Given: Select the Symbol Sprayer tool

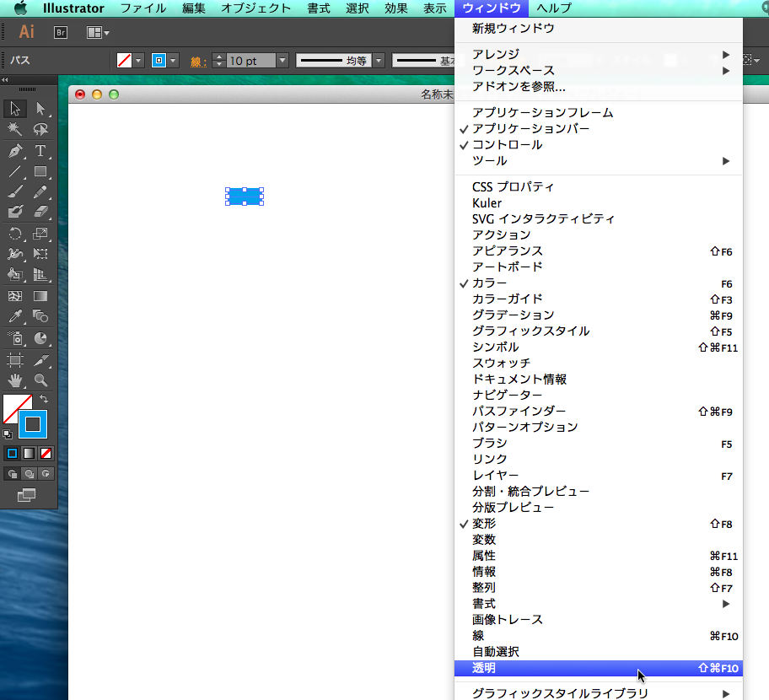Looking at the screenshot, I should [x=15, y=338].
